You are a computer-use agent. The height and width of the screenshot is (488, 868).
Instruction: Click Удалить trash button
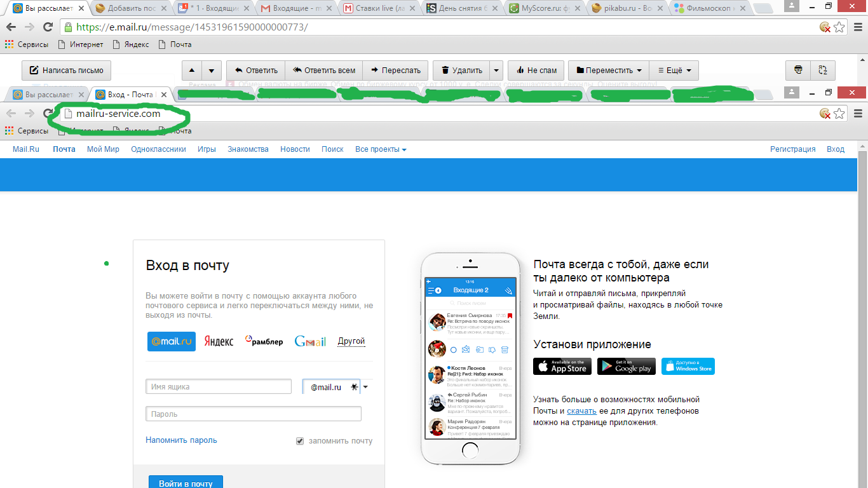[x=461, y=70]
